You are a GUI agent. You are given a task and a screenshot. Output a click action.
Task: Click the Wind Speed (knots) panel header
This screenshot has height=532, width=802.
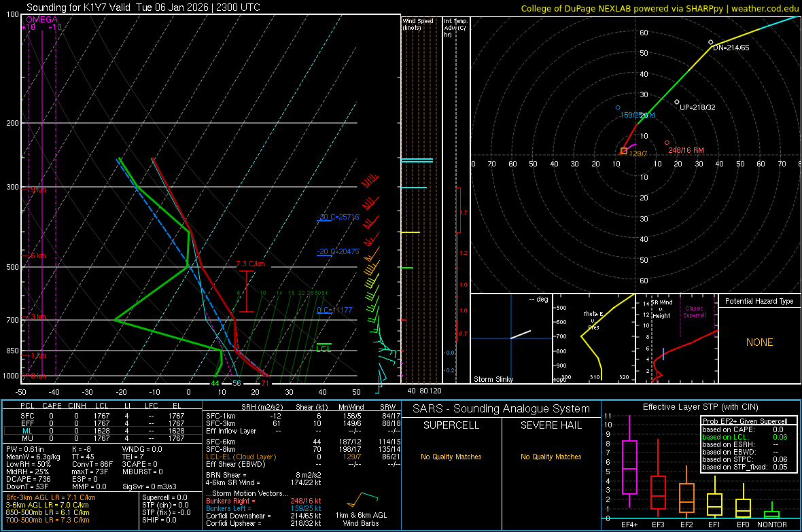pyautogui.click(x=418, y=24)
